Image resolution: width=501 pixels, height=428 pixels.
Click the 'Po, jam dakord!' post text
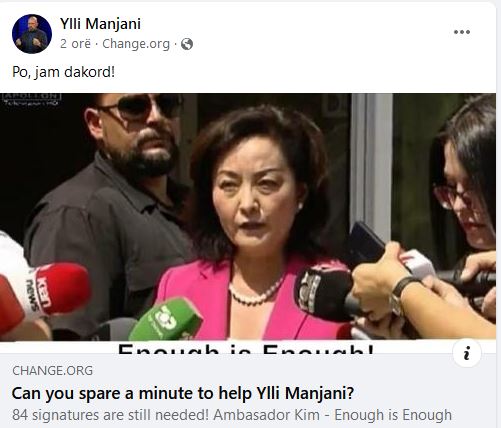(x=63, y=72)
